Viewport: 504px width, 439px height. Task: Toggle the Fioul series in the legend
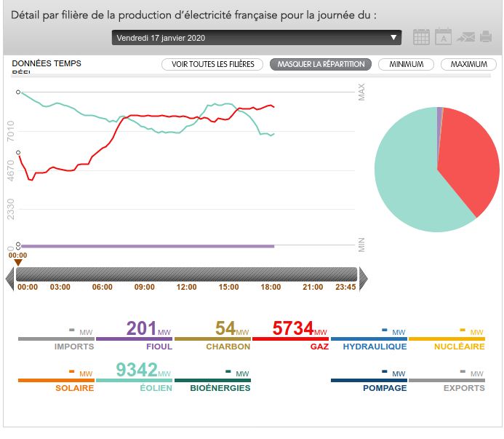point(135,336)
